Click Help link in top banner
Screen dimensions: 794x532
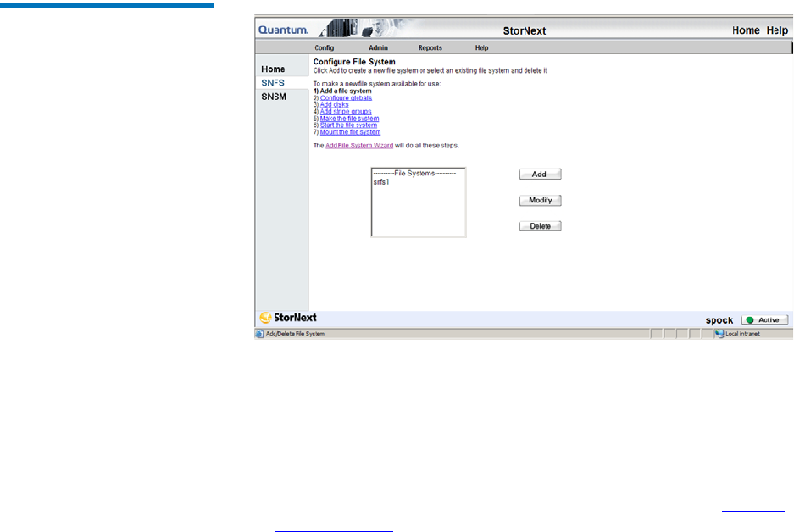[x=777, y=30]
